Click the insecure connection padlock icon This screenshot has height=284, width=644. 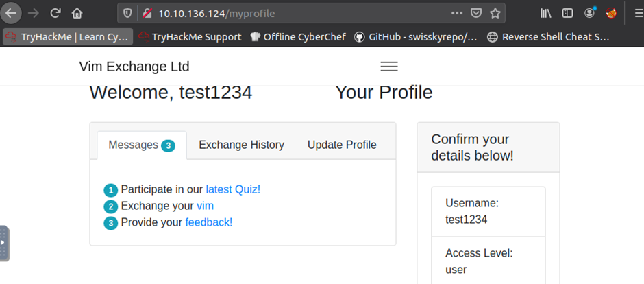[147, 14]
